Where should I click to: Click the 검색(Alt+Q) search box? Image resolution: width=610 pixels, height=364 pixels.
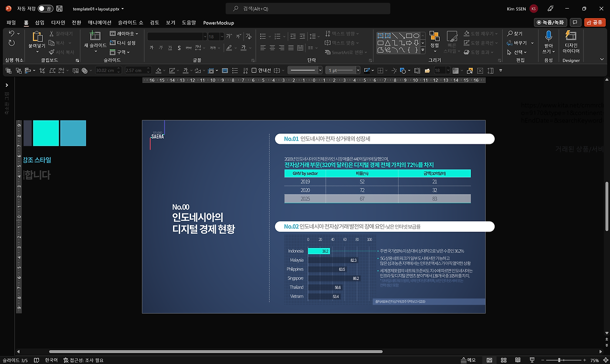pyautogui.click(x=308, y=9)
